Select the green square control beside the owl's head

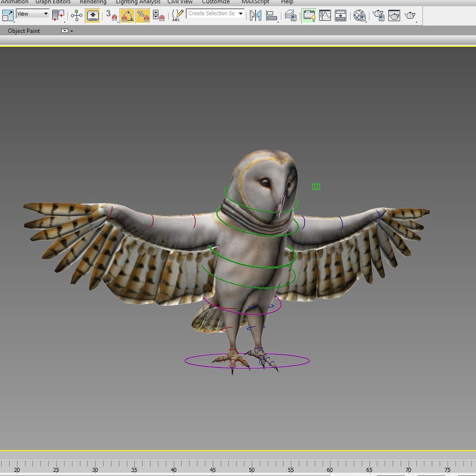pos(316,186)
